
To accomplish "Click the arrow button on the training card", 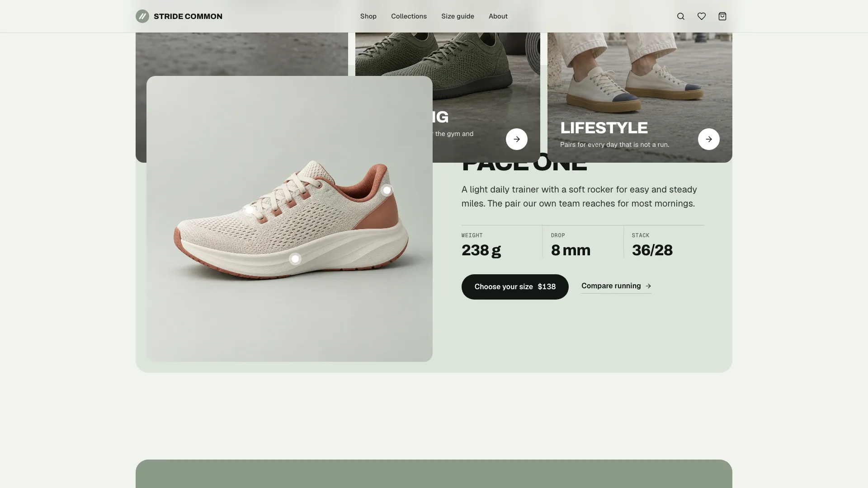I will tap(517, 139).
